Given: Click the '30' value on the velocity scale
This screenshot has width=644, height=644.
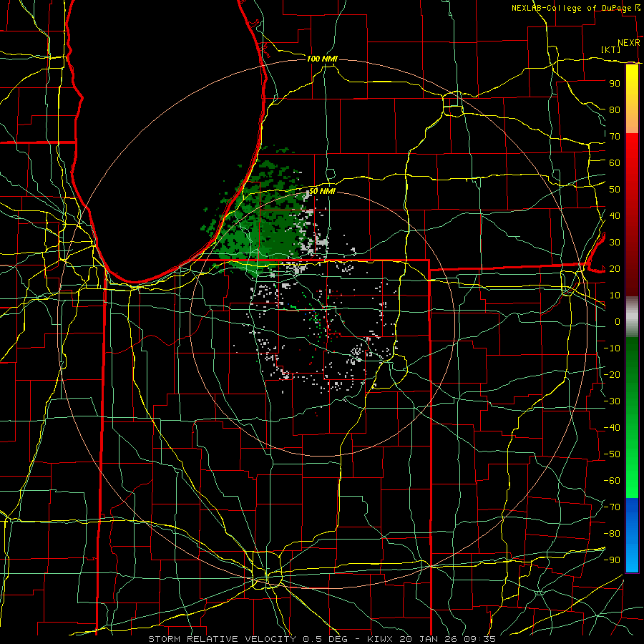Looking at the screenshot, I should 615,243.
